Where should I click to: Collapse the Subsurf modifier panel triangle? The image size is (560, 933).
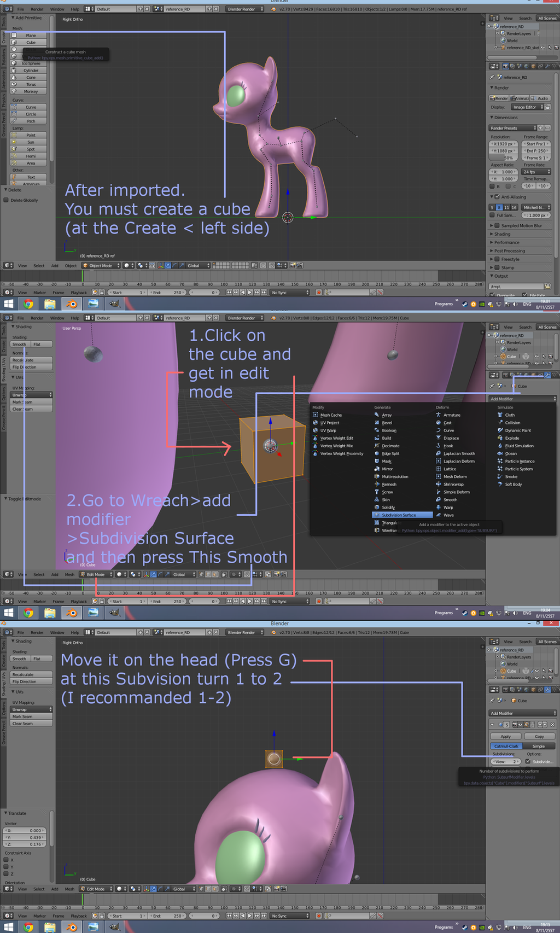click(492, 725)
